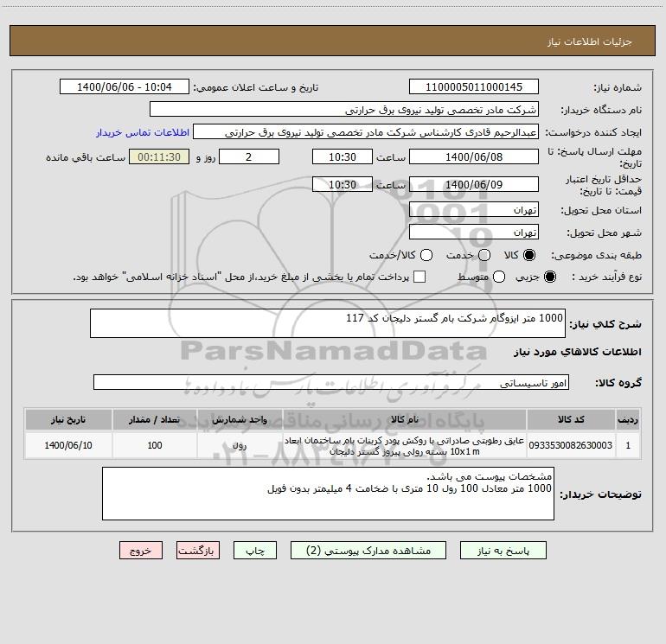The image size is (666, 644).
Task: Click the واحد شمارش column header
Action: pyautogui.click(x=240, y=419)
